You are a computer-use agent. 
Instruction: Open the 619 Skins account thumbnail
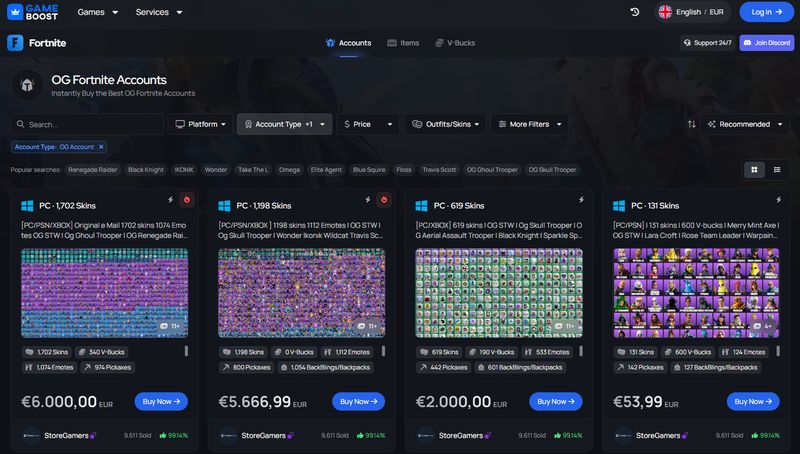(x=499, y=293)
